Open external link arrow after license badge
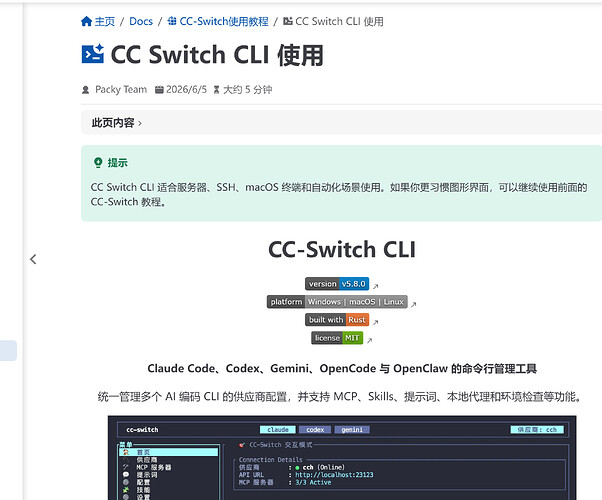 coord(370,340)
